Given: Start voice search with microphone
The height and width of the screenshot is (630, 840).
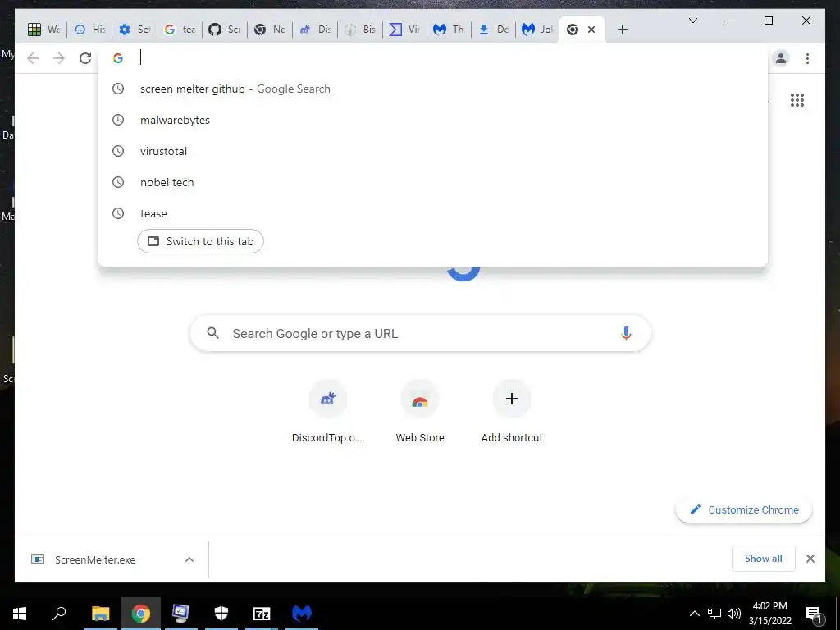Looking at the screenshot, I should 626,333.
